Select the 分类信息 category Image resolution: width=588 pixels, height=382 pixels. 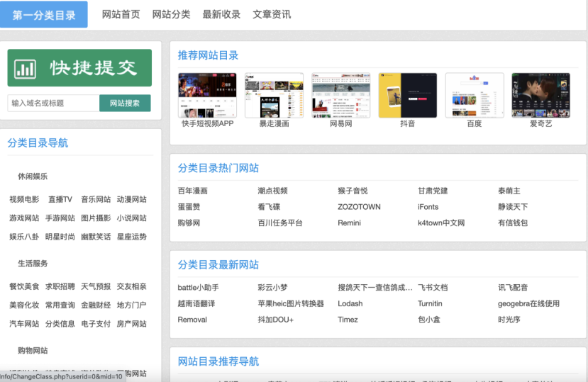60,324
